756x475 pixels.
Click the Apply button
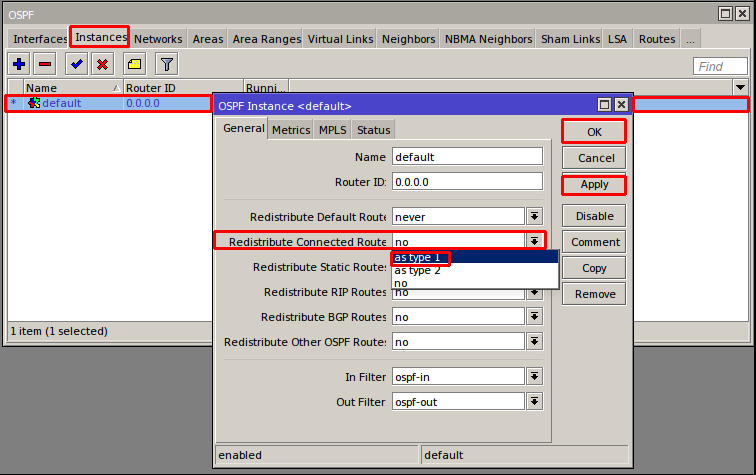coord(594,185)
